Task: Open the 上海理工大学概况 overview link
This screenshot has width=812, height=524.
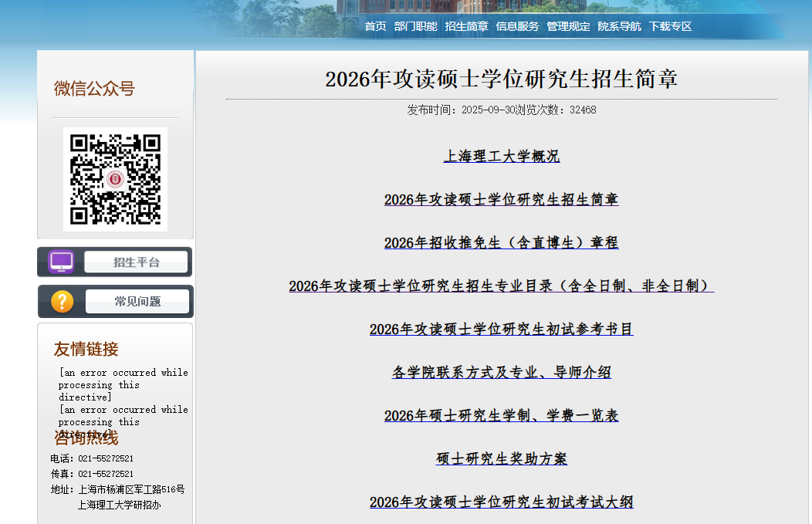Action: pos(501,156)
